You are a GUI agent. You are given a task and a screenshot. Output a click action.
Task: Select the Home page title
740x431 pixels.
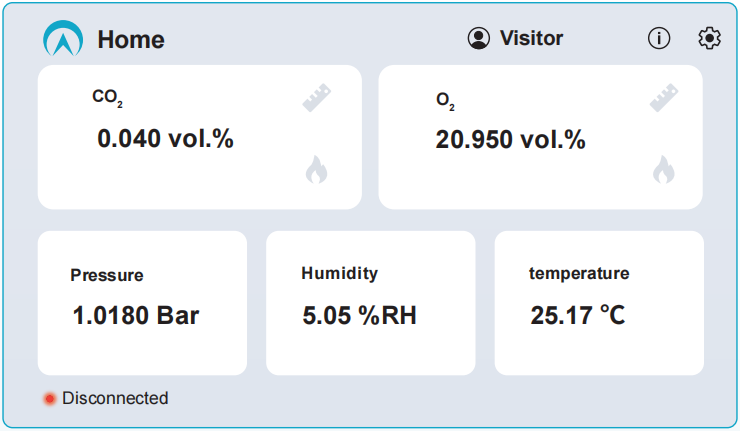pyautogui.click(x=131, y=39)
